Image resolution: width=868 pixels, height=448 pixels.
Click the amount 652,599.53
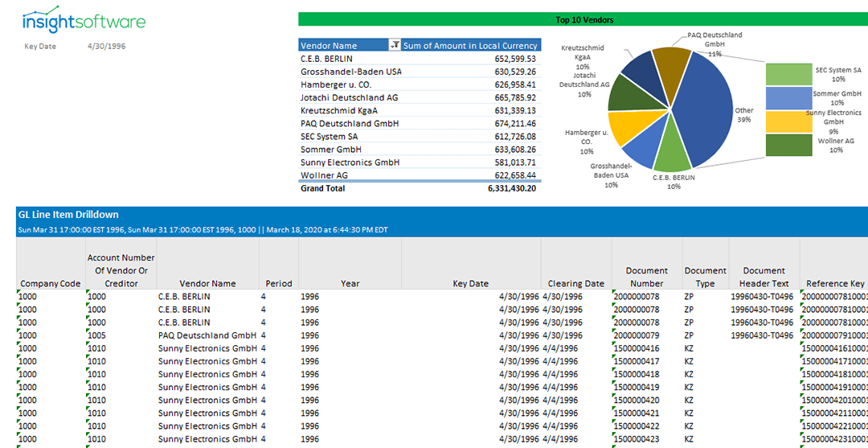pyautogui.click(x=515, y=59)
